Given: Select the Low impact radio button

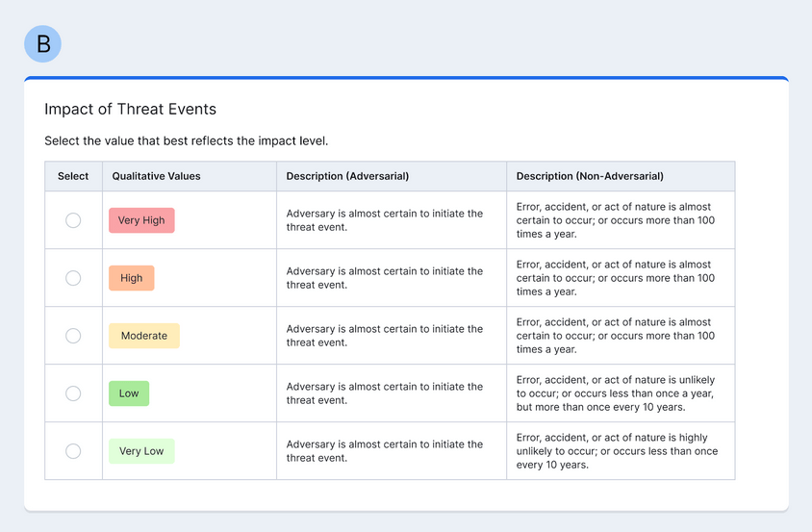Looking at the screenshot, I should (73, 393).
